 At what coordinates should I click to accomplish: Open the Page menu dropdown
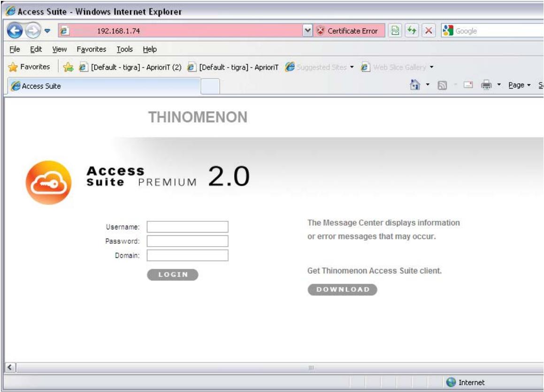pyautogui.click(x=520, y=85)
